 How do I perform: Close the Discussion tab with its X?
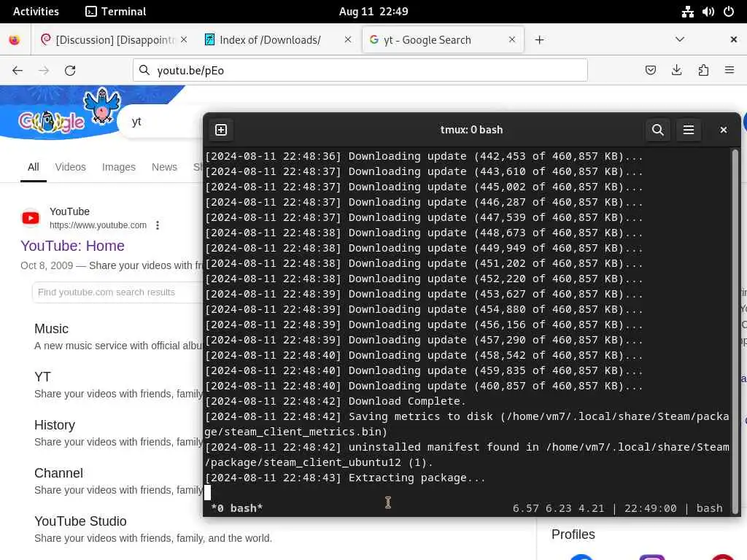click(x=184, y=39)
